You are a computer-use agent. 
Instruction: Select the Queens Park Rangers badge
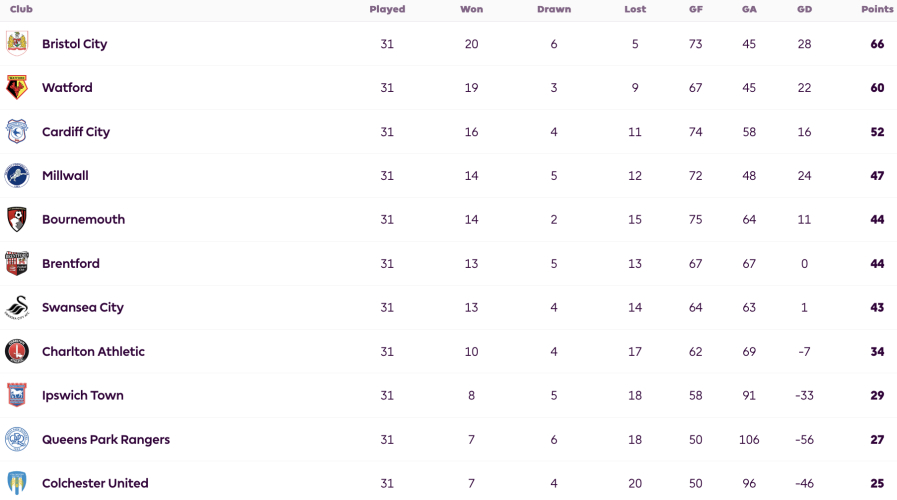tap(17, 439)
